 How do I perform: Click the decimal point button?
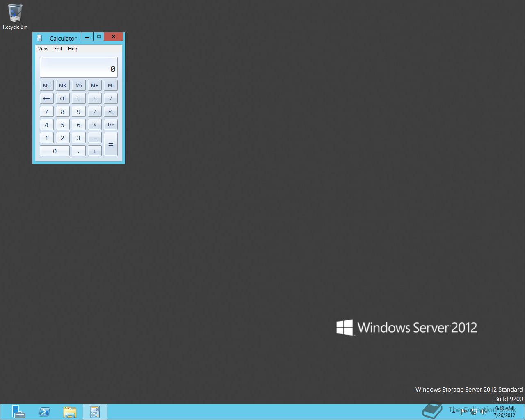pyautogui.click(x=79, y=151)
